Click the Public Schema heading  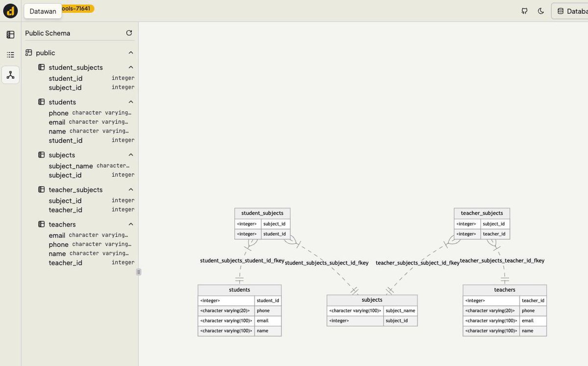coord(48,33)
